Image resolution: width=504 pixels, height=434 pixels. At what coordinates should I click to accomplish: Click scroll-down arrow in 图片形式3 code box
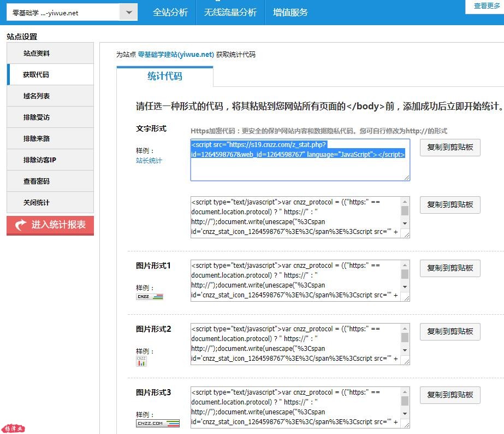coord(405,413)
